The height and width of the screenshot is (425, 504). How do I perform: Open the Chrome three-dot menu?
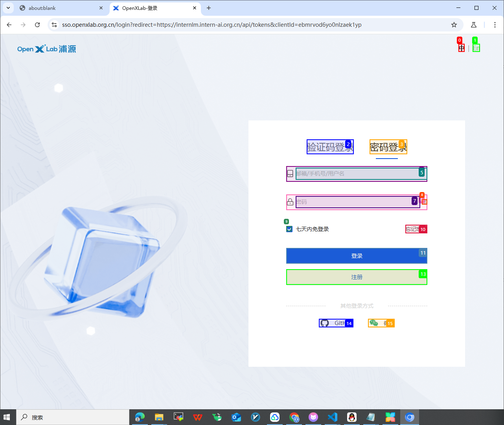click(x=495, y=25)
